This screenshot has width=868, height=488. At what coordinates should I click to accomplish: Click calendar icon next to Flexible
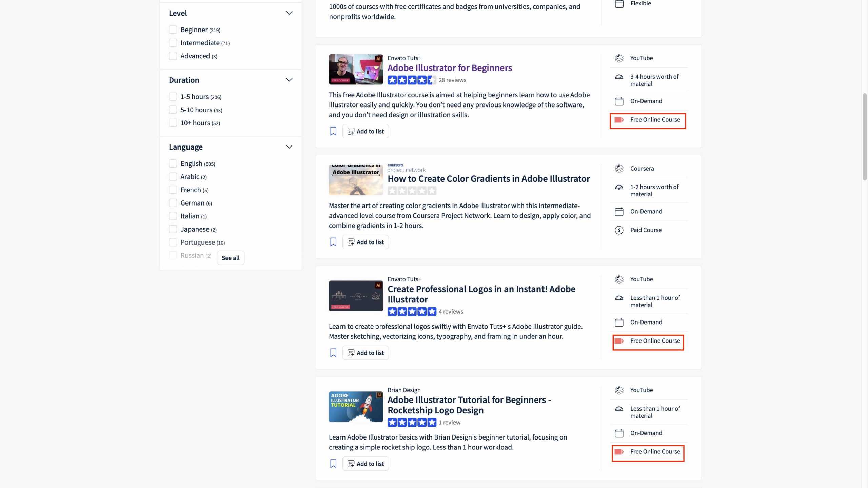(619, 4)
